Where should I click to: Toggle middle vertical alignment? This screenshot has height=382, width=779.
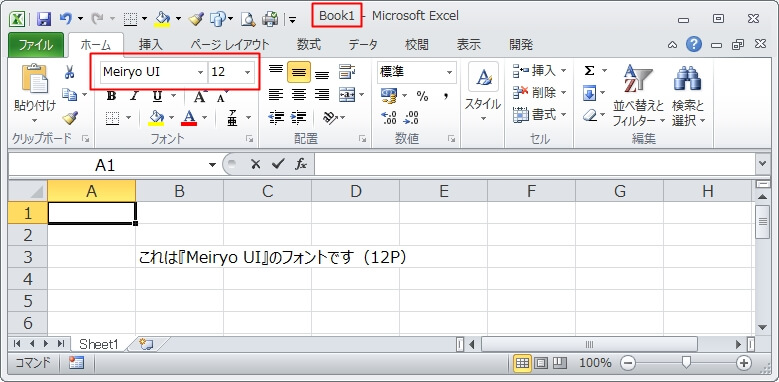[299, 73]
